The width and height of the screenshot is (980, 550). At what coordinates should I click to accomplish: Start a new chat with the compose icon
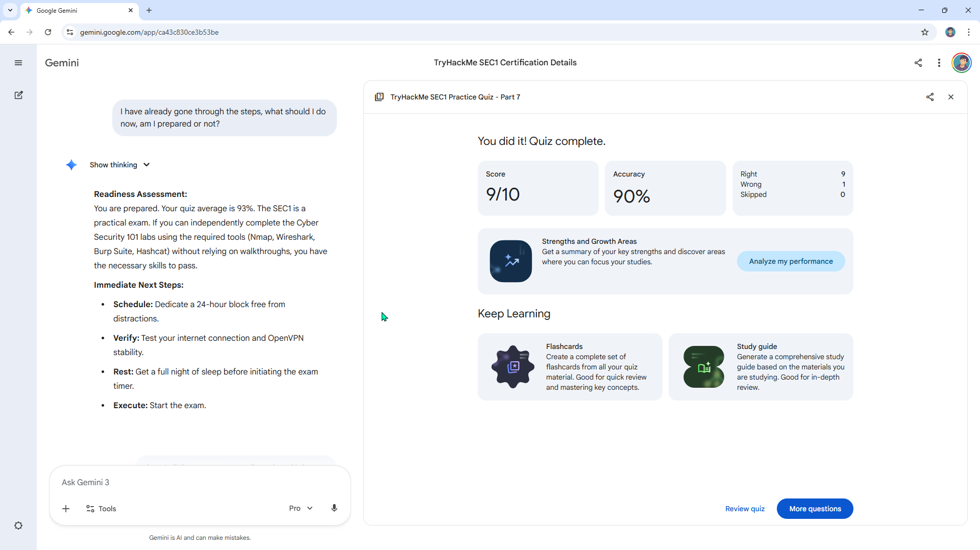tap(18, 95)
